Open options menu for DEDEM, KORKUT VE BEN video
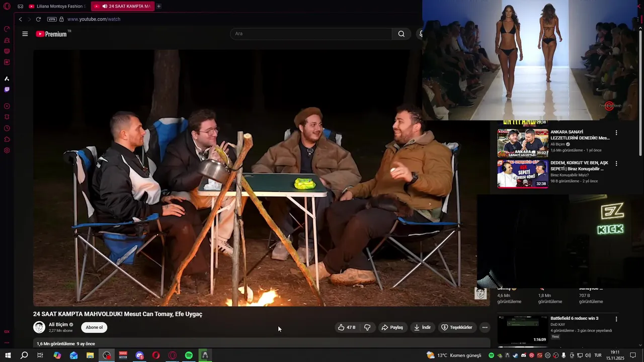The height and width of the screenshot is (362, 644). coord(616,163)
